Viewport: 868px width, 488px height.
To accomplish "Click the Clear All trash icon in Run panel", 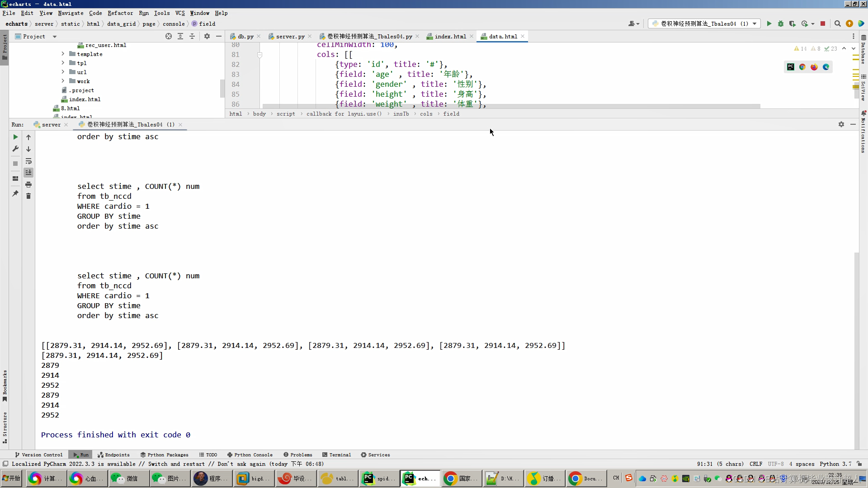I will pos(28,196).
